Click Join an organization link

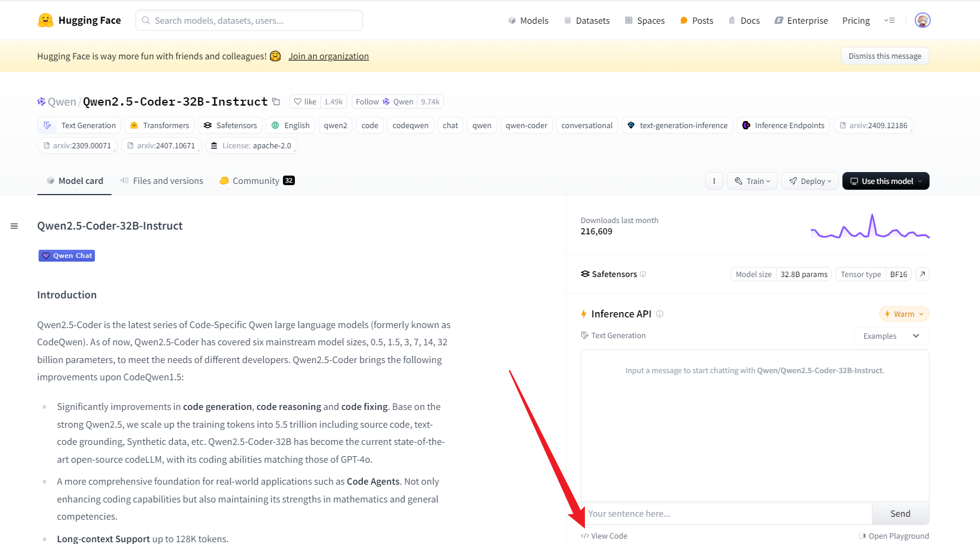pyautogui.click(x=329, y=56)
